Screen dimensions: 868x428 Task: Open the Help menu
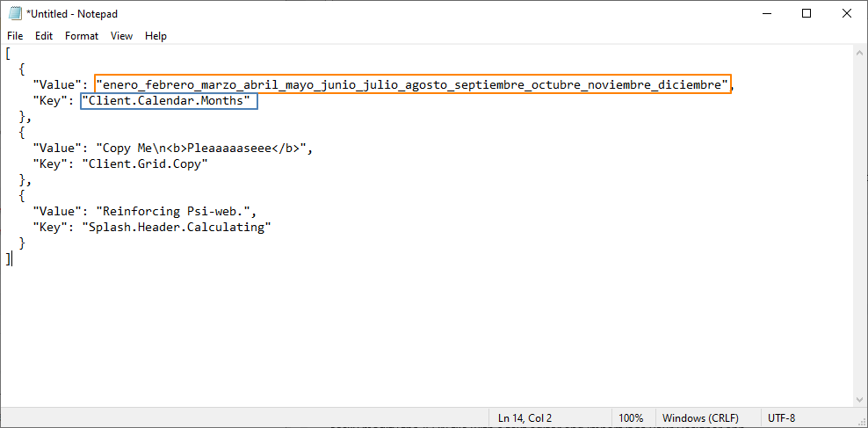point(156,36)
